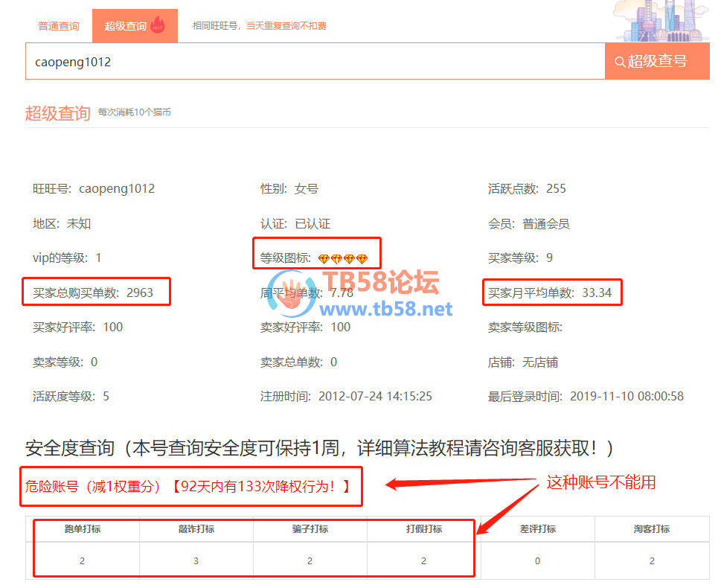Click the 跑单打标 column header
Screen dimensions: 721x588
click(82, 529)
